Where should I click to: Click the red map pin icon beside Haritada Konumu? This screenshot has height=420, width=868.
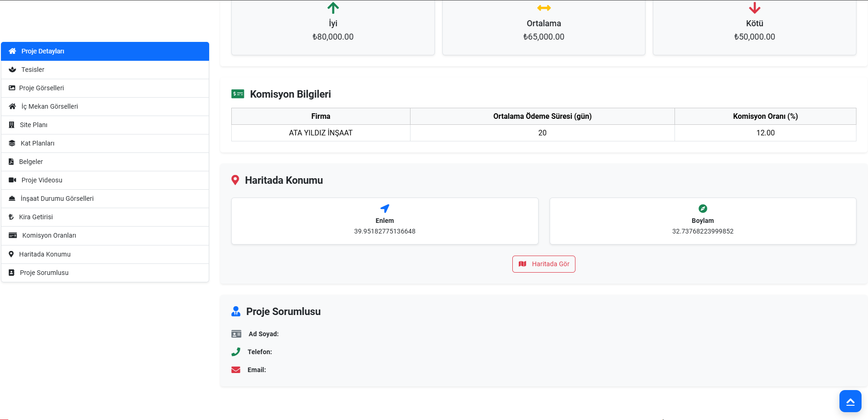[x=235, y=180]
